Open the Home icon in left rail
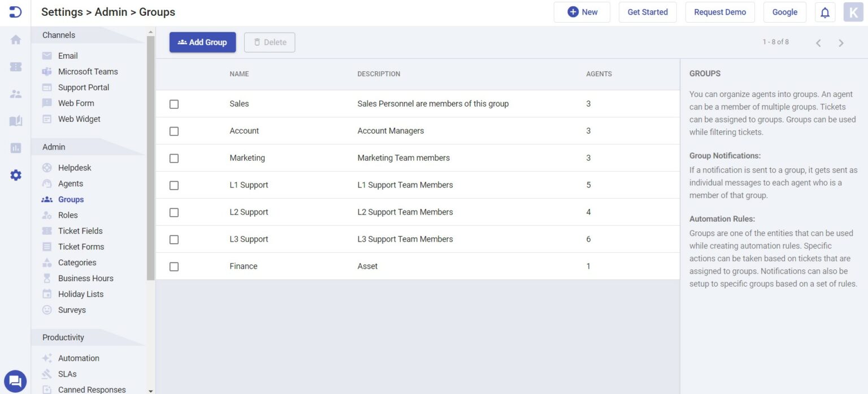 tap(15, 40)
